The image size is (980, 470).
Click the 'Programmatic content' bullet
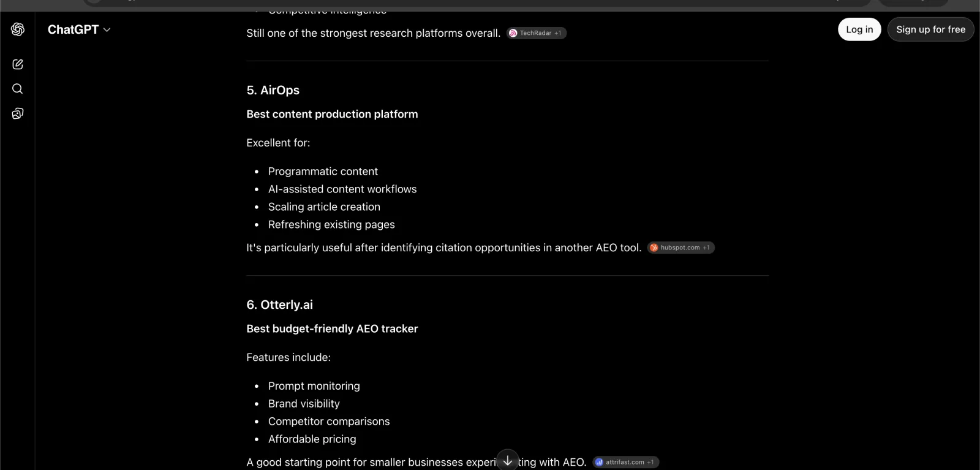pos(323,172)
